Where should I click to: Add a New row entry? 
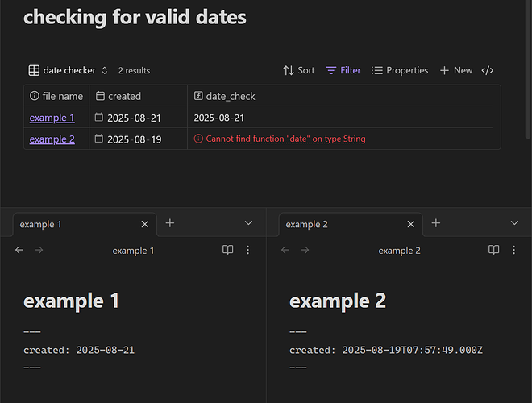(x=456, y=71)
